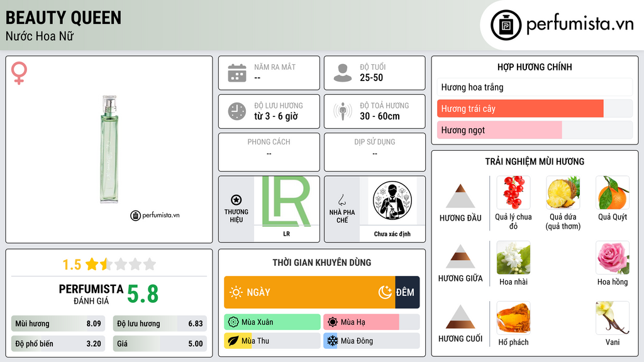Click the Nước Hoa Nữ subtitle
Screen dimensions: 644x362
click(40, 36)
